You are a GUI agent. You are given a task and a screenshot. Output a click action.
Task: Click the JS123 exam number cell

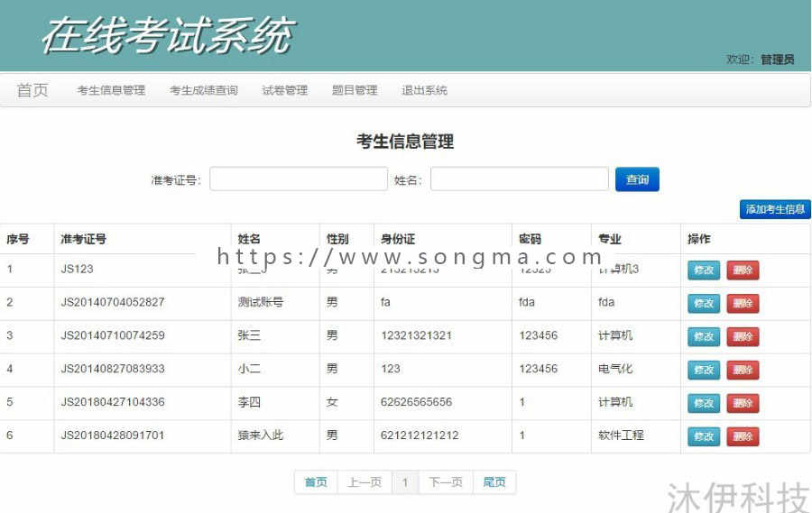click(x=78, y=270)
